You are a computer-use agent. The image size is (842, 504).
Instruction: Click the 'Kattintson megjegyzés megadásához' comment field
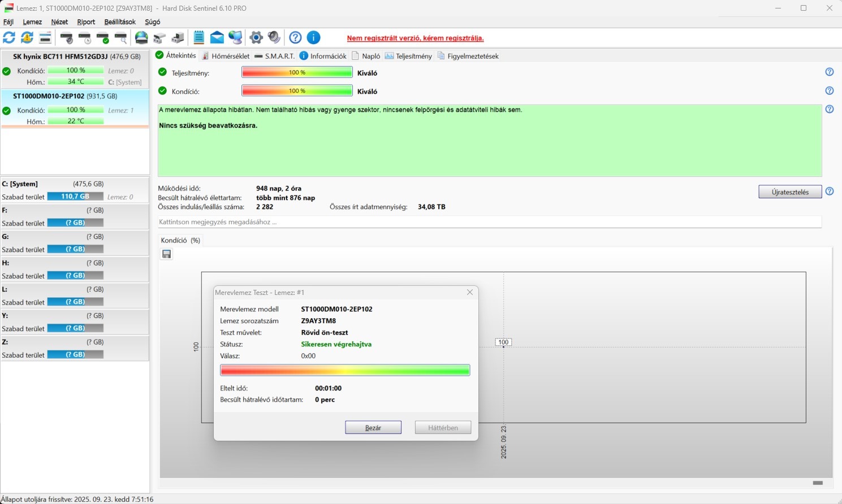point(489,222)
